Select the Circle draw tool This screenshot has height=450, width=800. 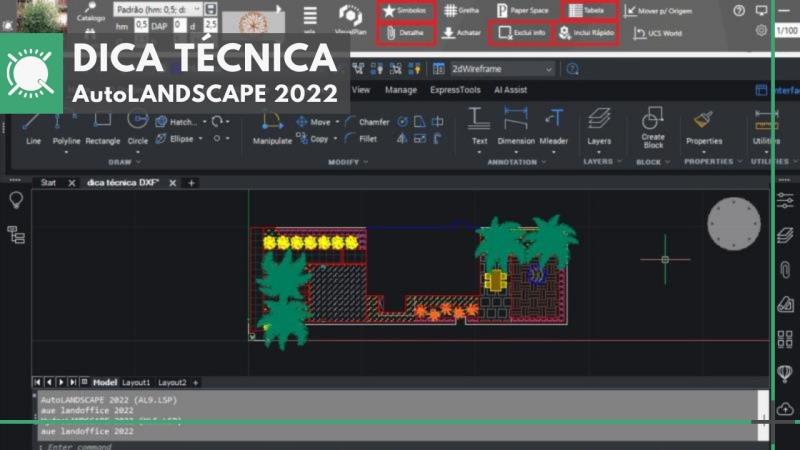[x=138, y=129]
